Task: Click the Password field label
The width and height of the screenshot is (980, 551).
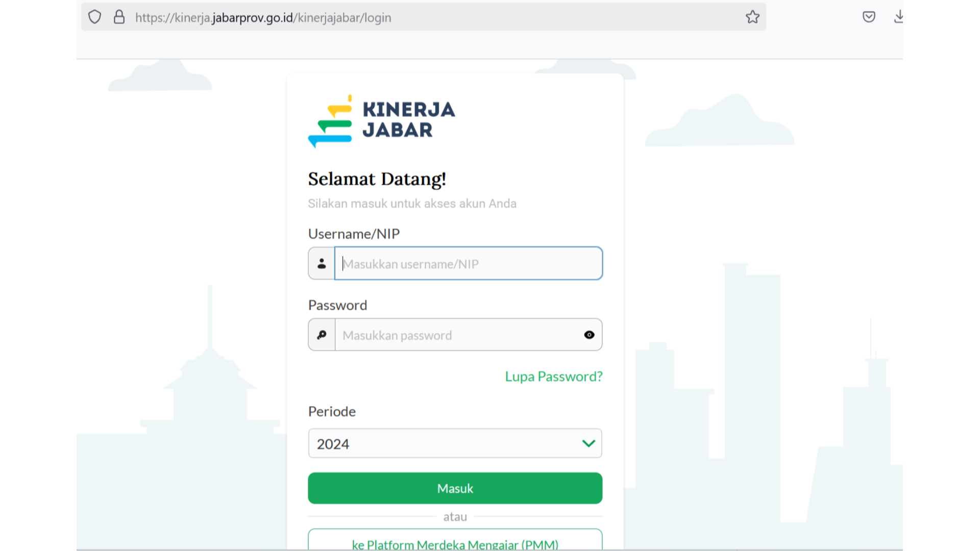Action: [337, 305]
